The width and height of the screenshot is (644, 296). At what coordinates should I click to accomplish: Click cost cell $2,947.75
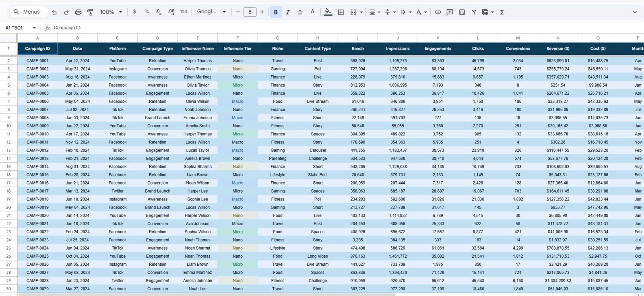[598, 256]
